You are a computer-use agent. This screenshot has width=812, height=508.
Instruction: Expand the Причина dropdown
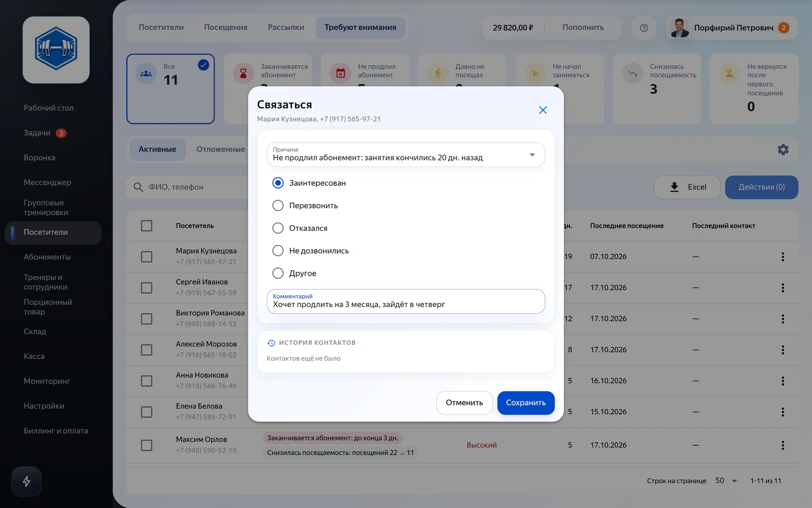(x=406, y=155)
